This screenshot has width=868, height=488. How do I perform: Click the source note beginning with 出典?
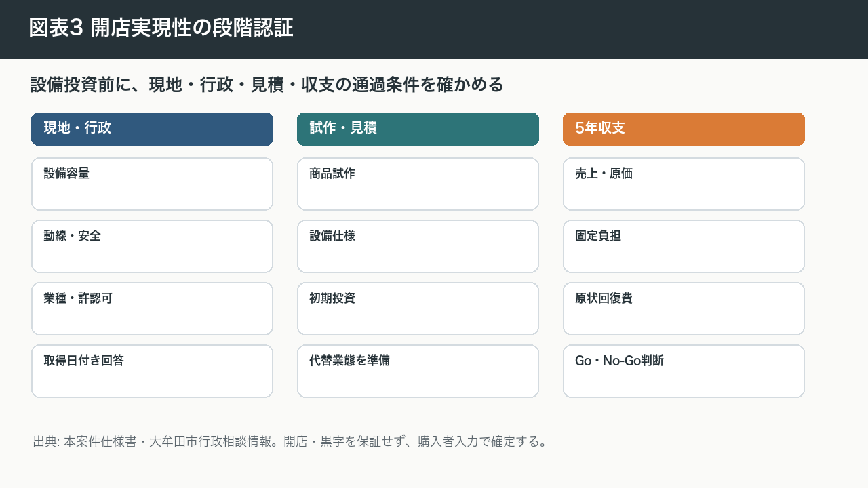click(x=290, y=442)
